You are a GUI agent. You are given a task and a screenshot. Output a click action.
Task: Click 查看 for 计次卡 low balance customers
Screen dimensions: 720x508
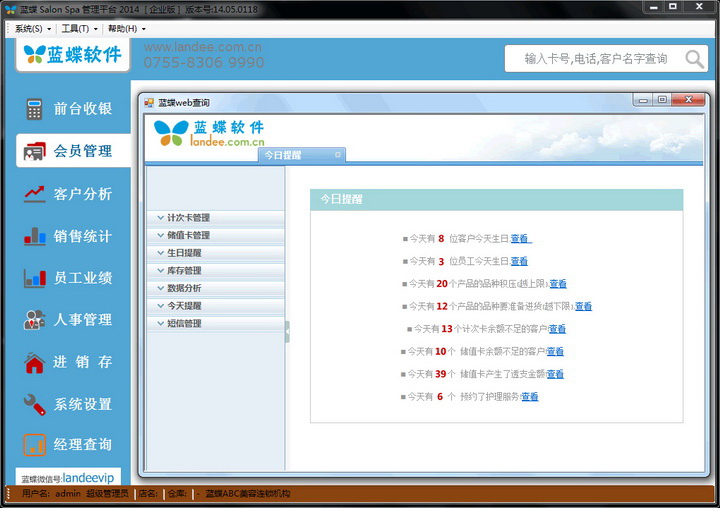[557, 329]
